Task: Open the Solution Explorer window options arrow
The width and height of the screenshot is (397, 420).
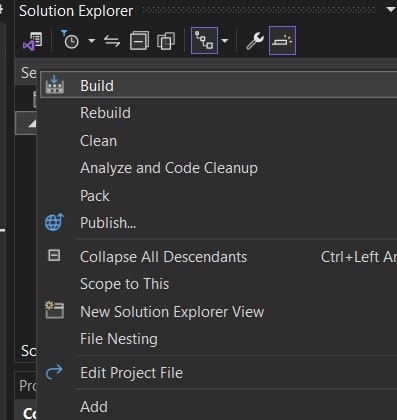Action: point(390,10)
